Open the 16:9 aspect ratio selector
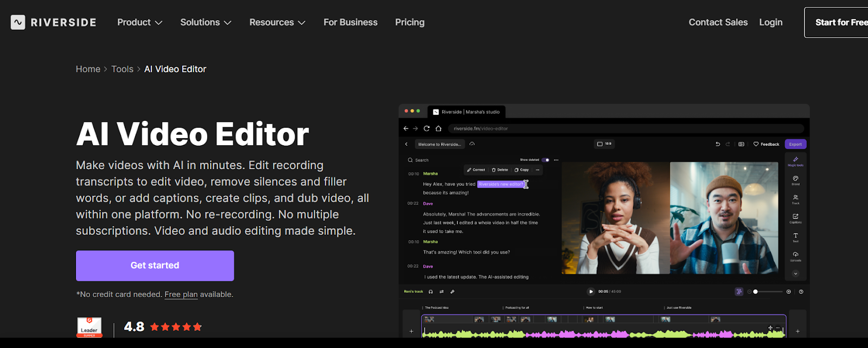Screen dimensions: 868x348 (x=604, y=144)
